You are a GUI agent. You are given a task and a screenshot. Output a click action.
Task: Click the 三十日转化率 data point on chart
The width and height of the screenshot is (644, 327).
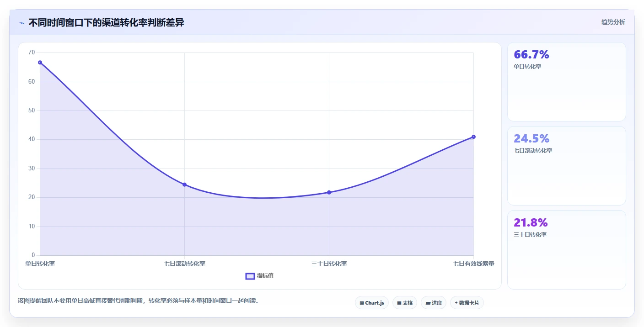point(329,192)
